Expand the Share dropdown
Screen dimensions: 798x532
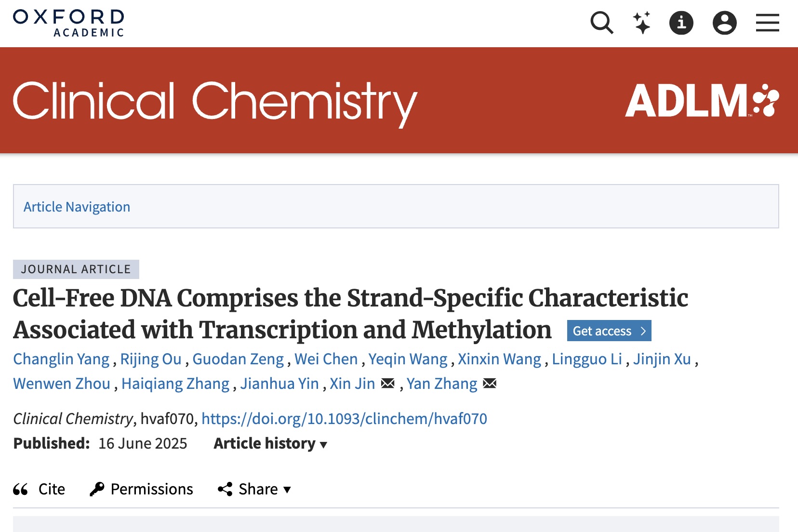pos(254,489)
